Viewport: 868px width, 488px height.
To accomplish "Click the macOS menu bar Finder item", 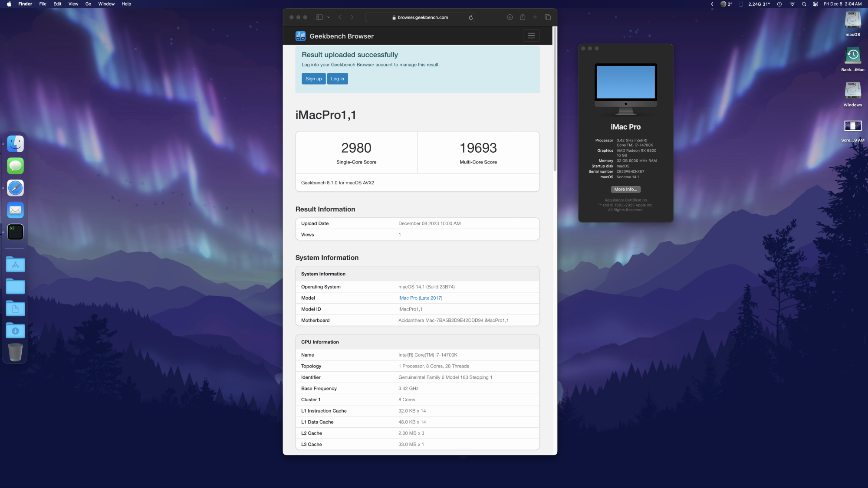I will 25,3.
